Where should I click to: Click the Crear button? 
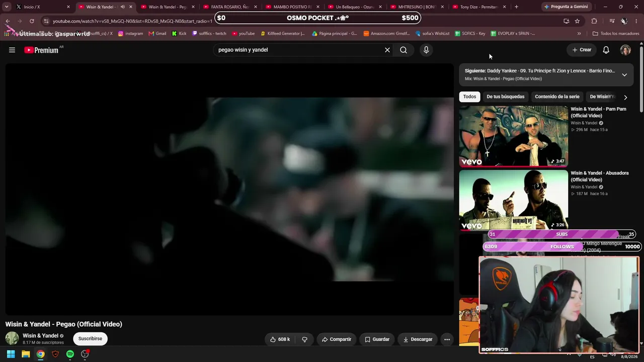pyautogui.click(x=582, y=50)
